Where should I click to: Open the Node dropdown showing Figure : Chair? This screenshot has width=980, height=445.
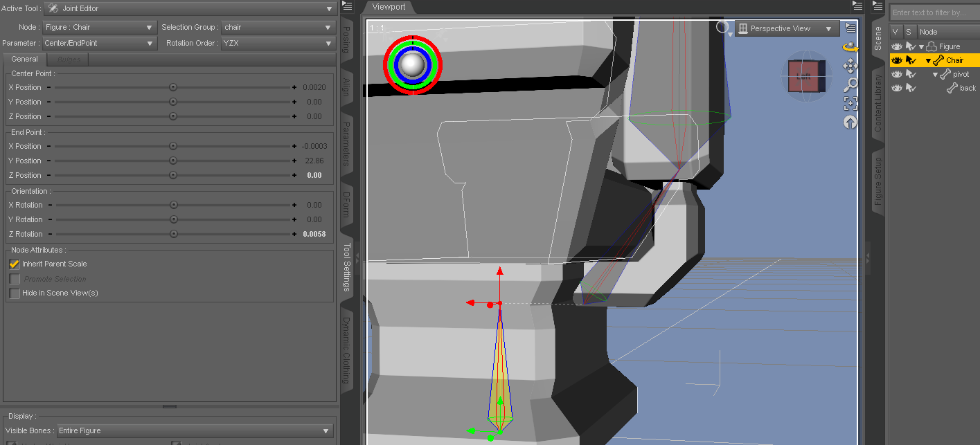100,27
